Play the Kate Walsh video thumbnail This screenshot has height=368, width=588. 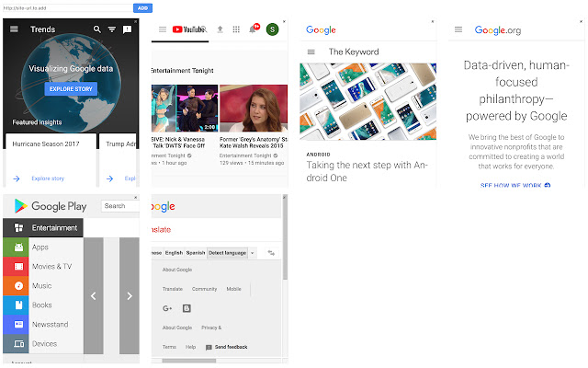click(x=254, y=109)
